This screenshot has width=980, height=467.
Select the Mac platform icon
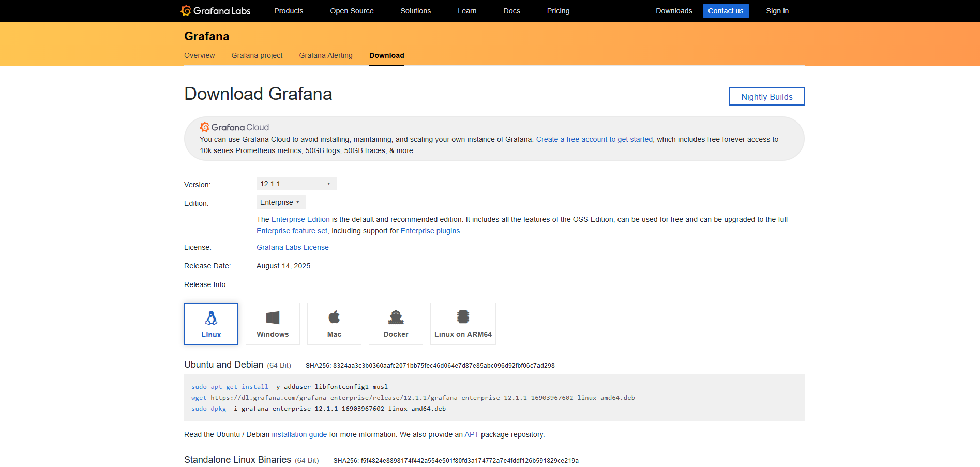point(334,323)
